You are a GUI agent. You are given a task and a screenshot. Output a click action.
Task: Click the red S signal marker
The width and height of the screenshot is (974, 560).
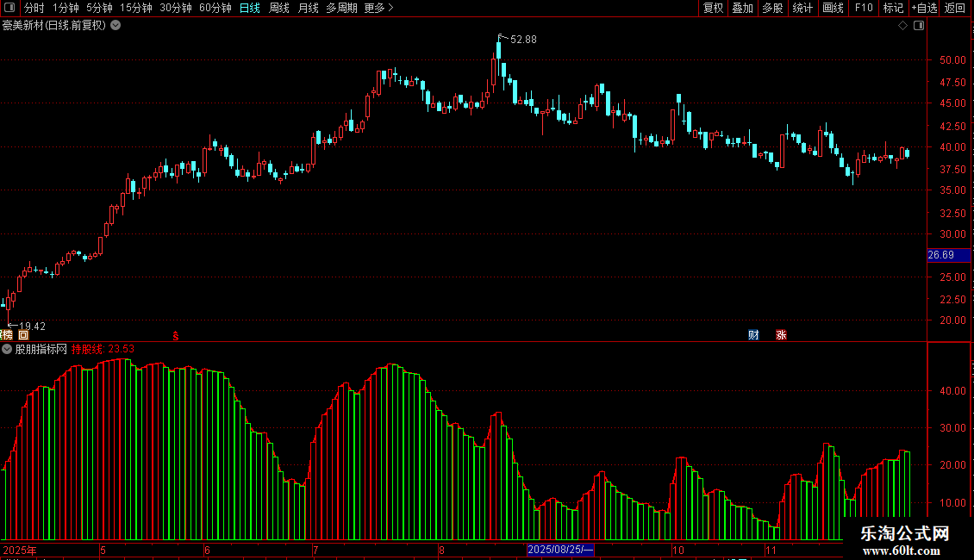(x=176, y=336)
